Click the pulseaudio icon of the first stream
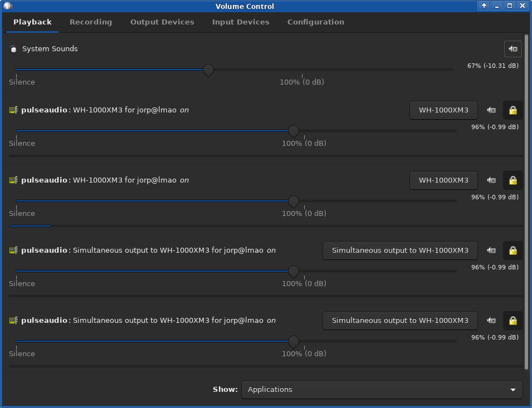The height and width of the screenshot is (408, 532). click(x=13, y=110)
